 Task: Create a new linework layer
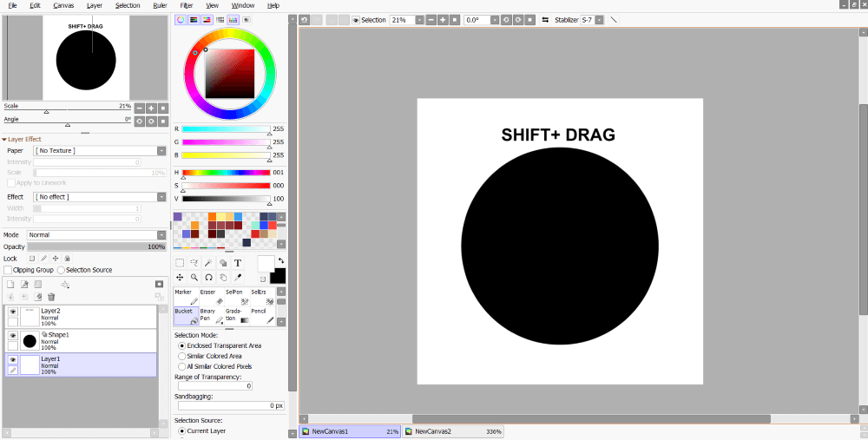click(24, 285)
